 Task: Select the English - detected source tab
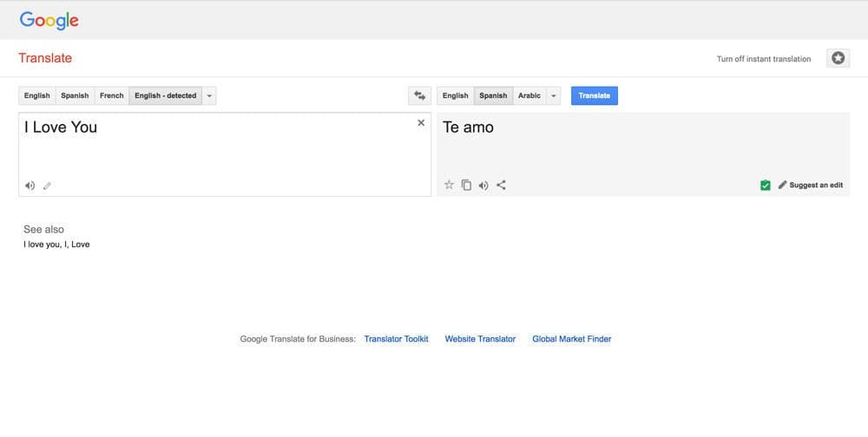tap(166, 95)
